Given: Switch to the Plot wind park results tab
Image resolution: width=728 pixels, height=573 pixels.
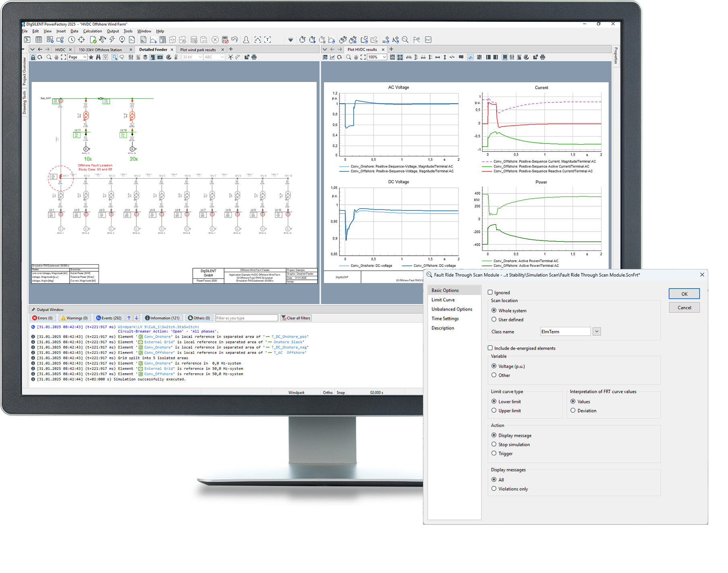Looking at the screenshot, I should [x=198, y=50].
